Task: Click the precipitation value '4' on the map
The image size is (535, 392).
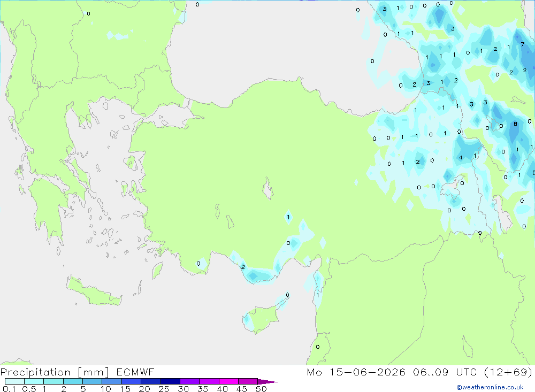Action: [x=461, y=158]
